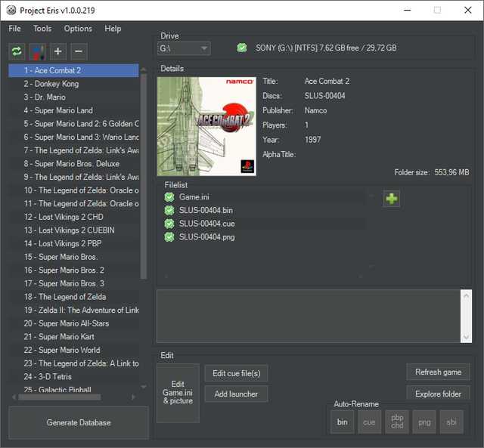The width and height of the screenshot is (484, 448).
Task: Click the green plus add file icon
Action: click(x=392, y=199)
